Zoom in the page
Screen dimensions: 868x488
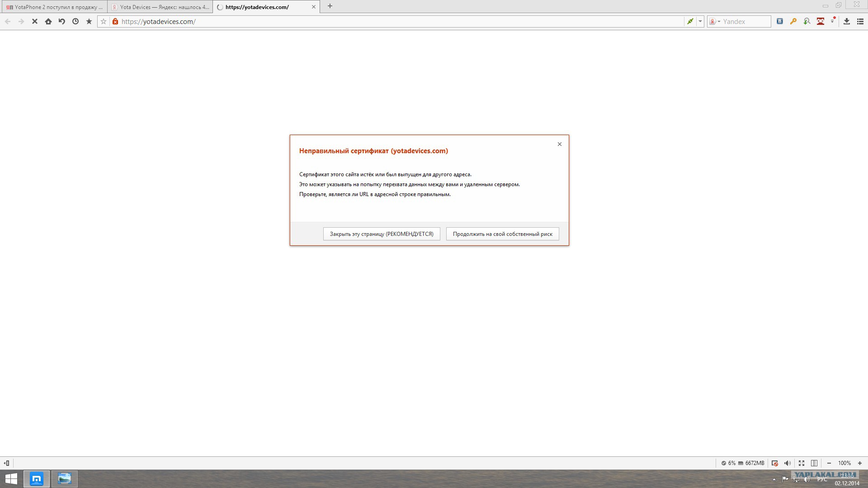860,463
